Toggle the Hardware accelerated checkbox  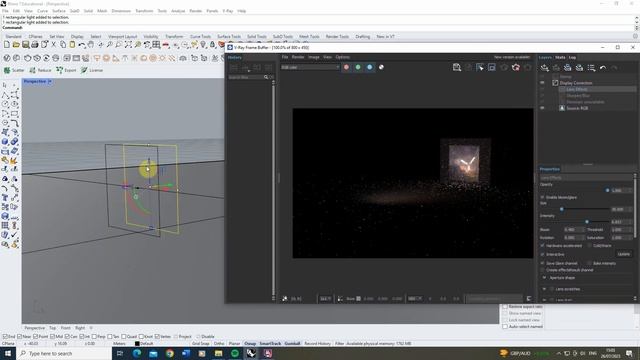click(x=542, y=246)
